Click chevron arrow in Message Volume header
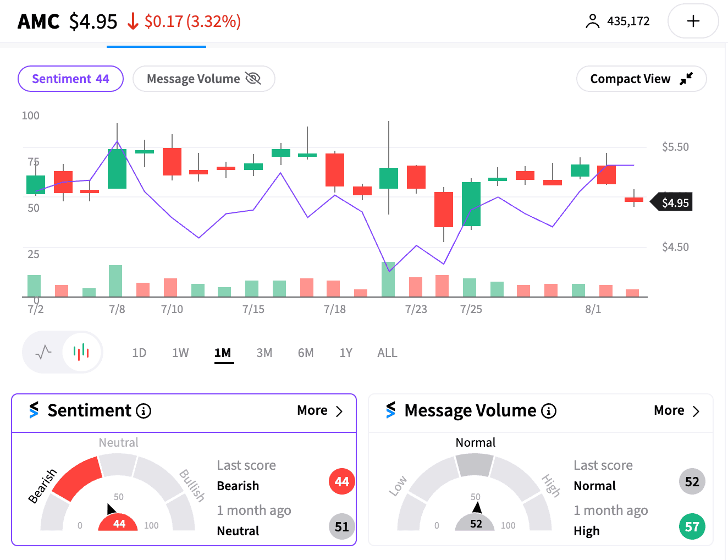The width and height of the screenshot is (728, 560). [696, 411]
